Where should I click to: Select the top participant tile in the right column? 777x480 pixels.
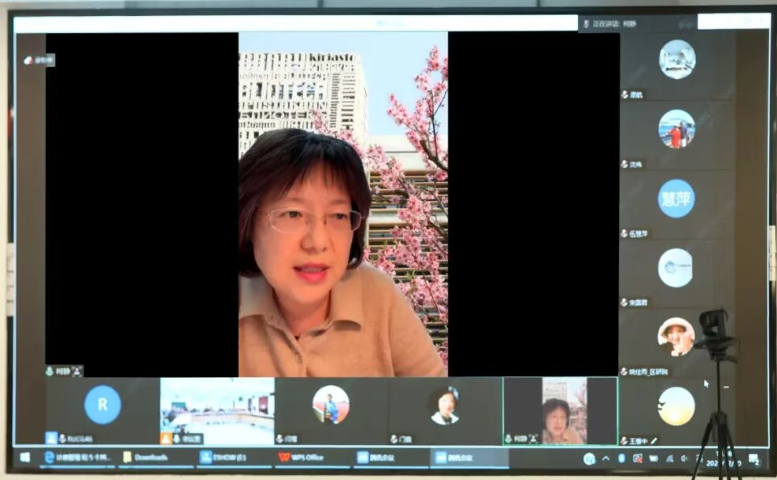click(x=677, y=60)
